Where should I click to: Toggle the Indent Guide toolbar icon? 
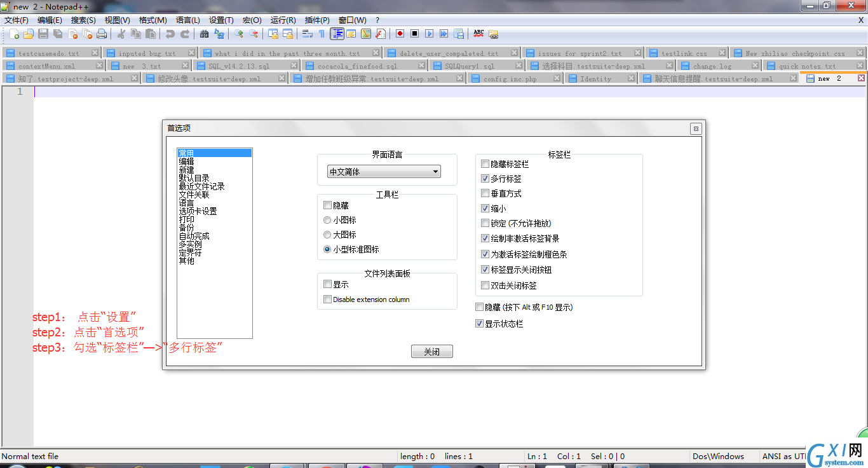(337, 34)
